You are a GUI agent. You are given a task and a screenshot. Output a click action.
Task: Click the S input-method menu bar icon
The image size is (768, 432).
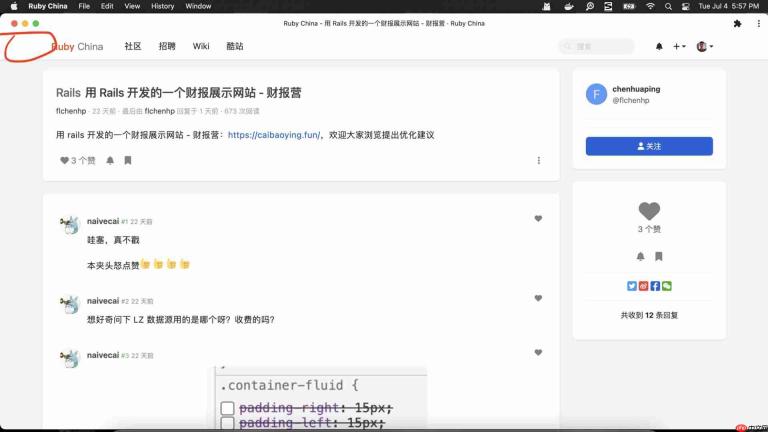tap(608, 6)
